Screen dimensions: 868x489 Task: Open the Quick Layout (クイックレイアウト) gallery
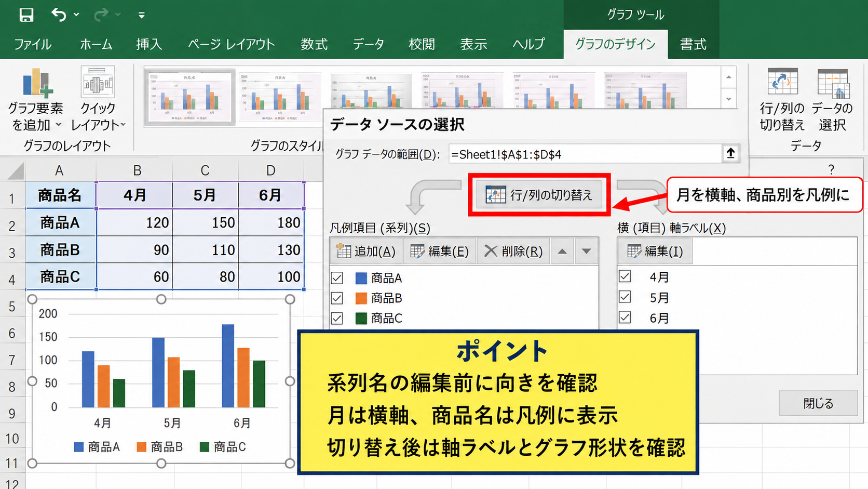98,100
